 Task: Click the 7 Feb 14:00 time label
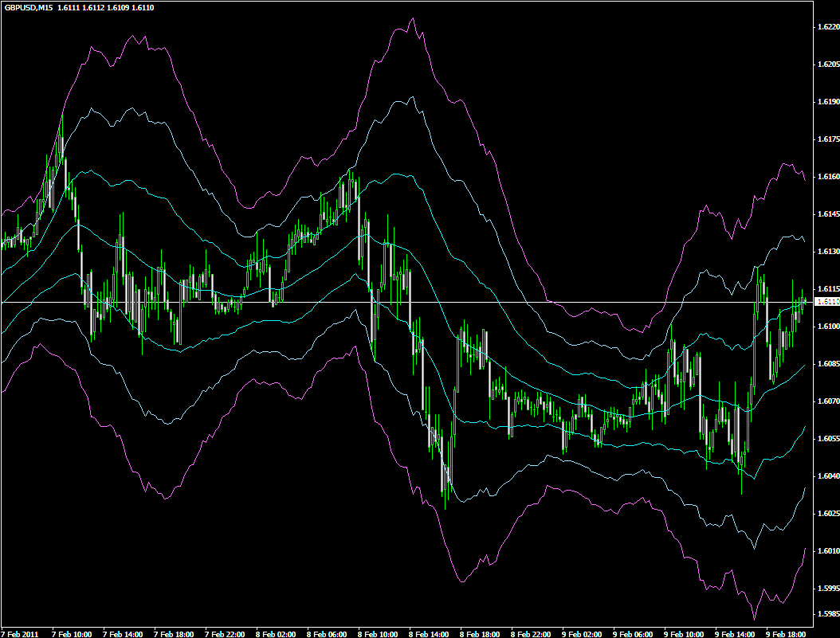(x=123, y=634)
